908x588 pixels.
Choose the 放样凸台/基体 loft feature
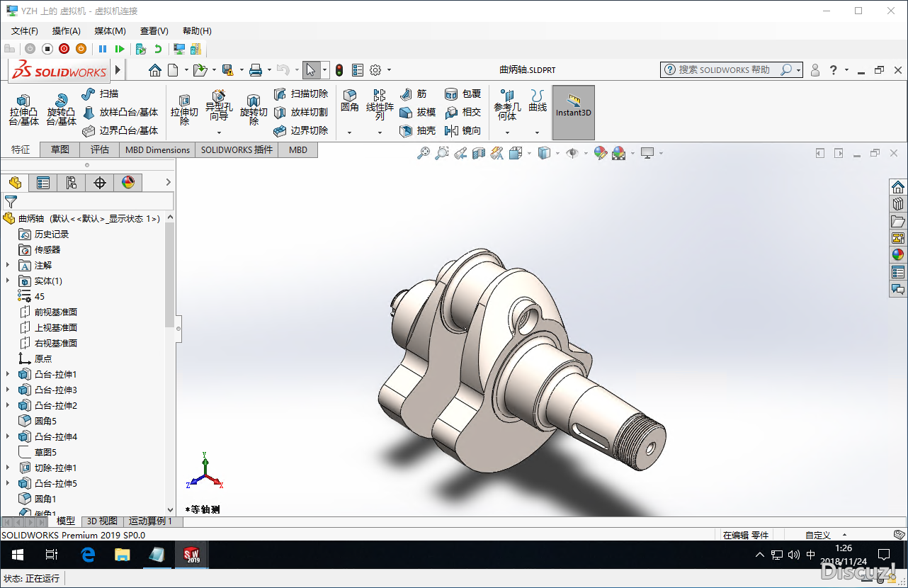point(120,112)
